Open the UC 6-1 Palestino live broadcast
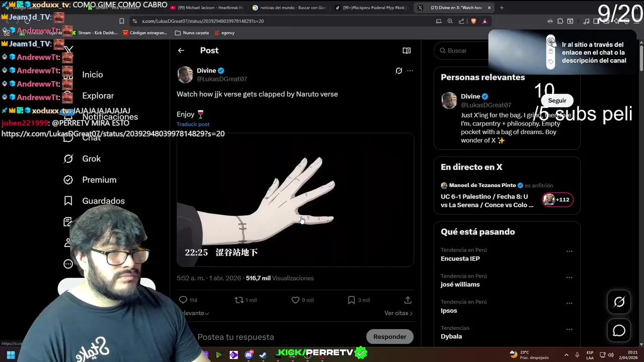Screen dimensions: 644x362 click(487, 201)
